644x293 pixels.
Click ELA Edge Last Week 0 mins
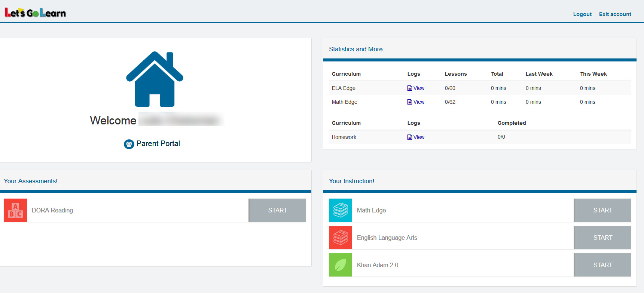coord(533,88)
